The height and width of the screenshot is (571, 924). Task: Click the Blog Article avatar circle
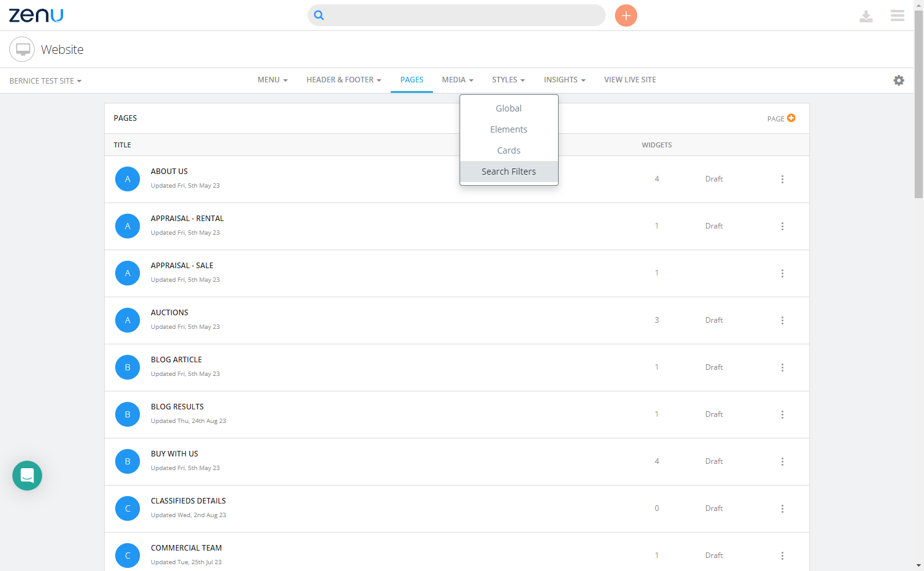[x=128, y=367]
